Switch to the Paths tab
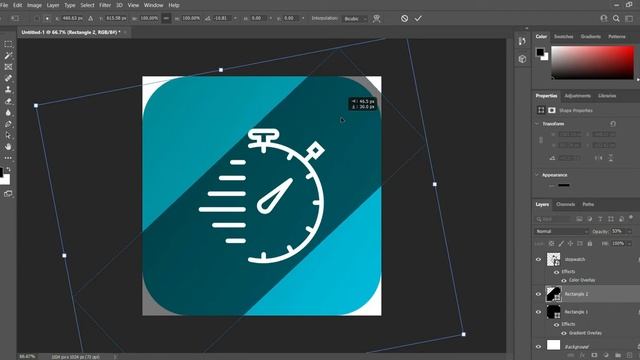The image size is (640, 360). click(588, 204)
